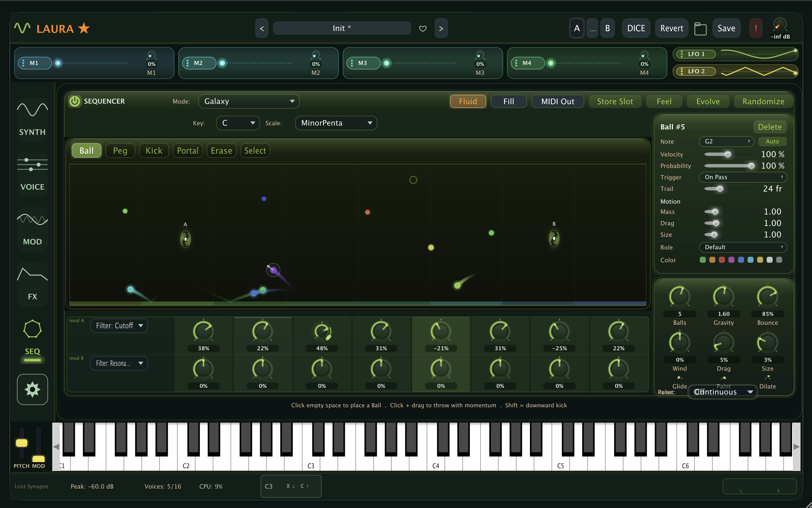Click the Balls count knob
This screenshot has height=508, width=812.
click(x=680, y=297)
